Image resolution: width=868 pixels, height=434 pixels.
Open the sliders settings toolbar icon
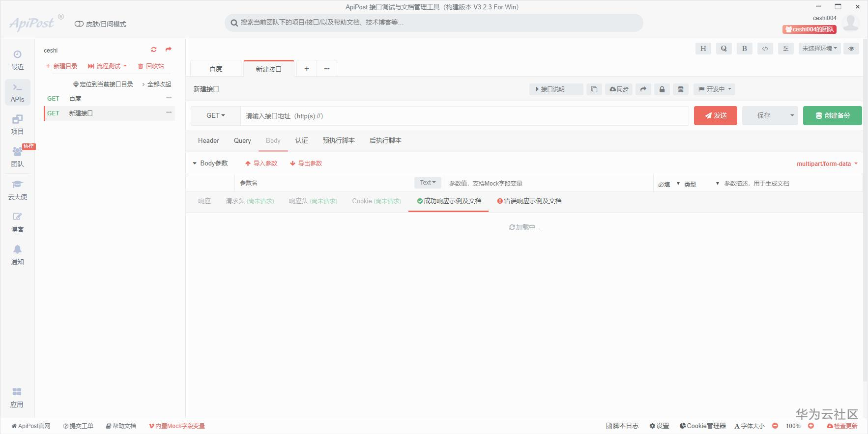coord(786,49)
